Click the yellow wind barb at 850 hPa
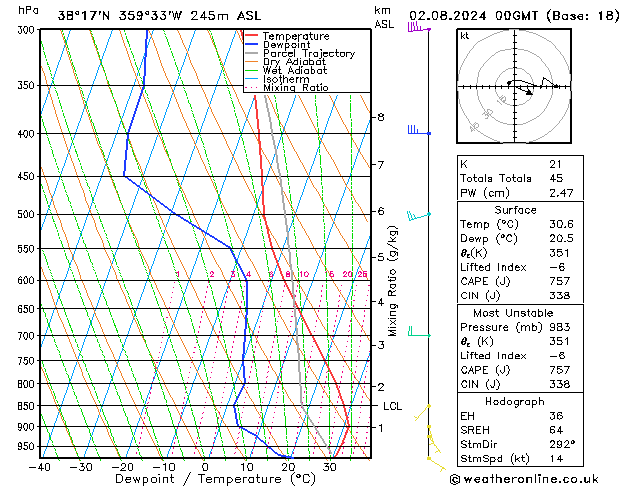629x486 pixels. pos(422,413)
